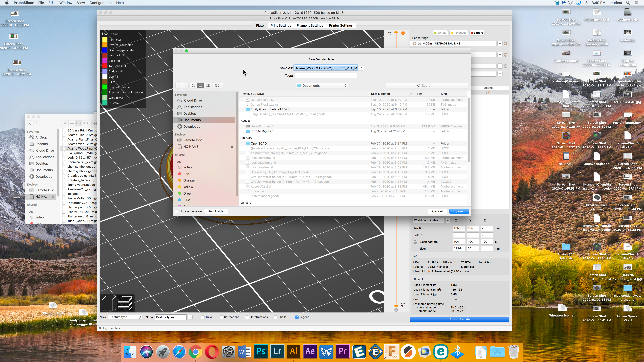Viewport: 644px width, 362px height.
Task: Click the gear icon below vertical layer slider
Action: coord(396,310)
